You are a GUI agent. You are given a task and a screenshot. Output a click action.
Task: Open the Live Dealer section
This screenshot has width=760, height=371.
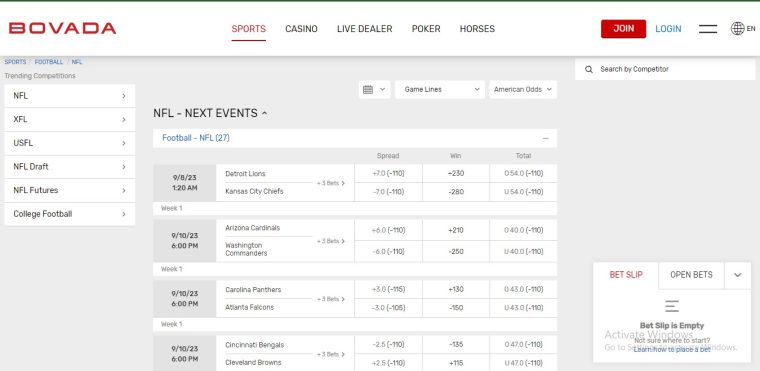pyautogui.click(x=364, y=29)
